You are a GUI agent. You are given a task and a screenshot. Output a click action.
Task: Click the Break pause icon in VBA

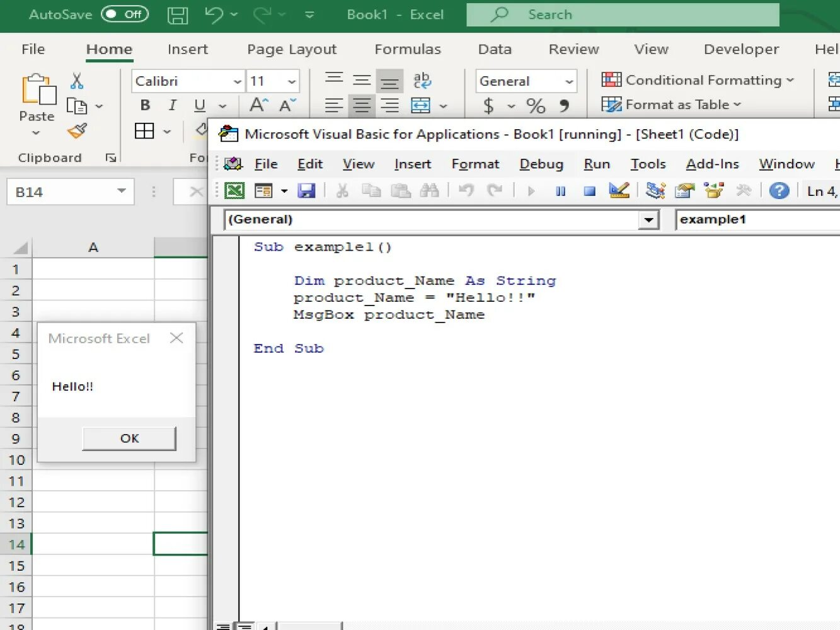pos(560,190)
